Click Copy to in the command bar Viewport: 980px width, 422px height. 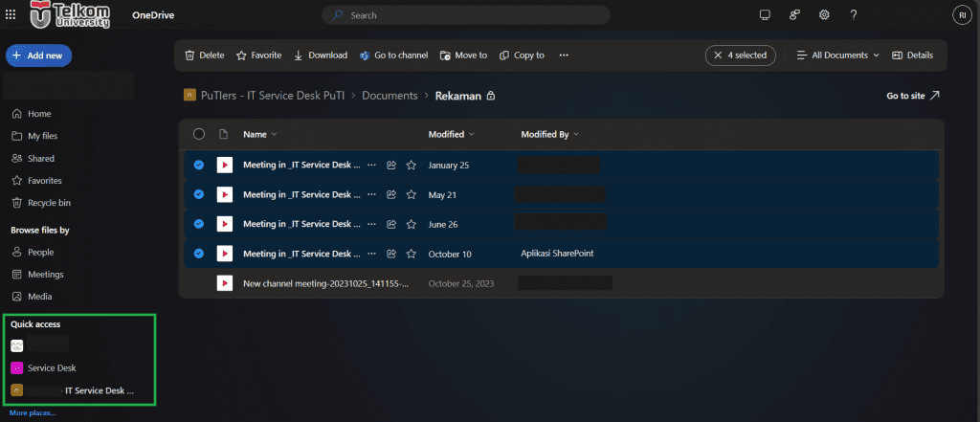point(522,55)
